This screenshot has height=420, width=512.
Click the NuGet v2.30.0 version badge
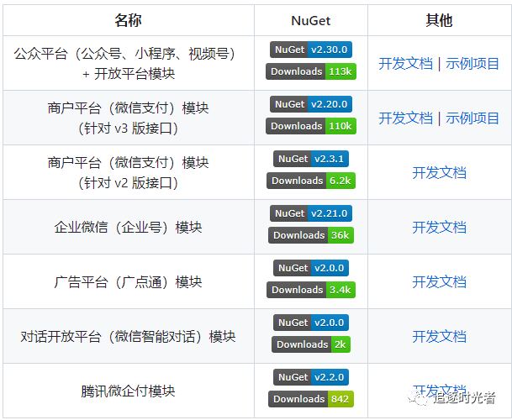pyautogui.click(x=311, y=50)
